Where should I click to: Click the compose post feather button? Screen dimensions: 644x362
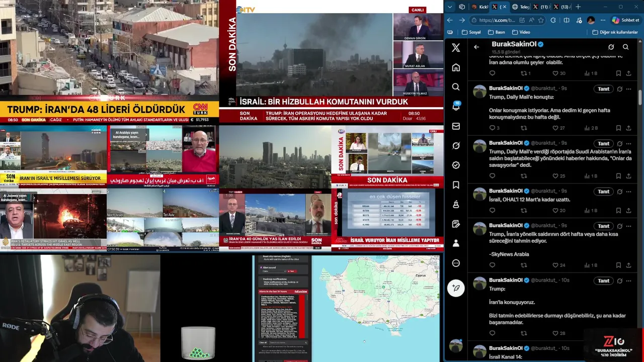pyautogui.click(x=456, y=288)
